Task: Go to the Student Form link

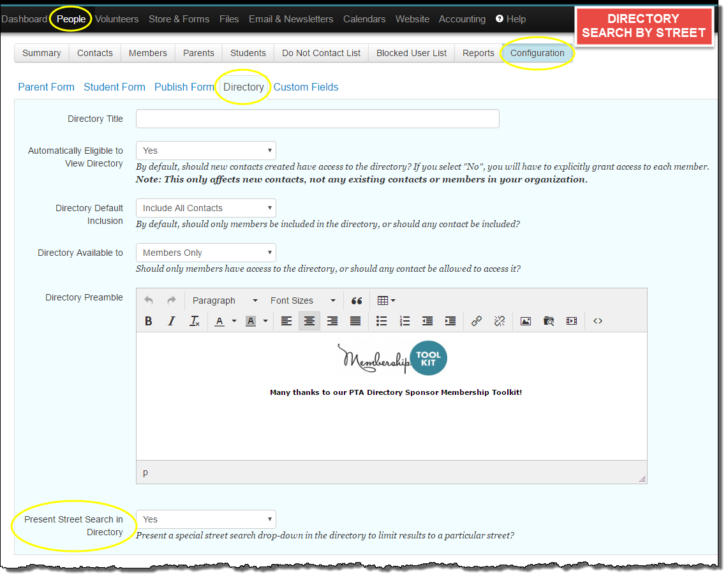Action: (114, 87)
